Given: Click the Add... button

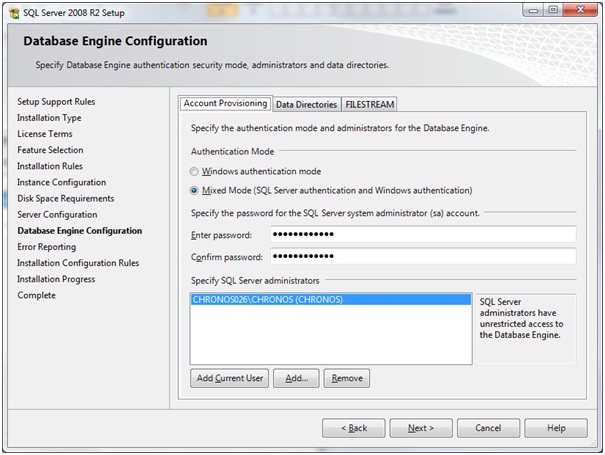Looking at the screenshot, I should click(x=296, y=378).
